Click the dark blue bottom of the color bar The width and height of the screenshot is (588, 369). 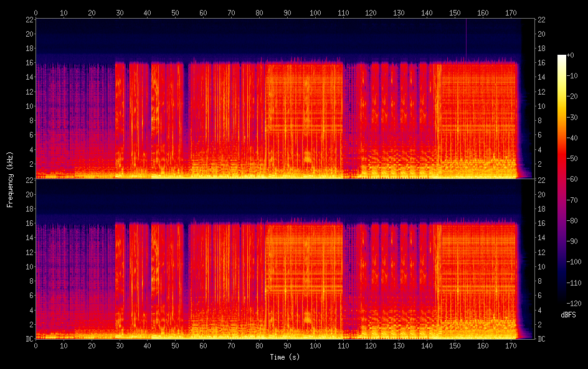point(562,303)
